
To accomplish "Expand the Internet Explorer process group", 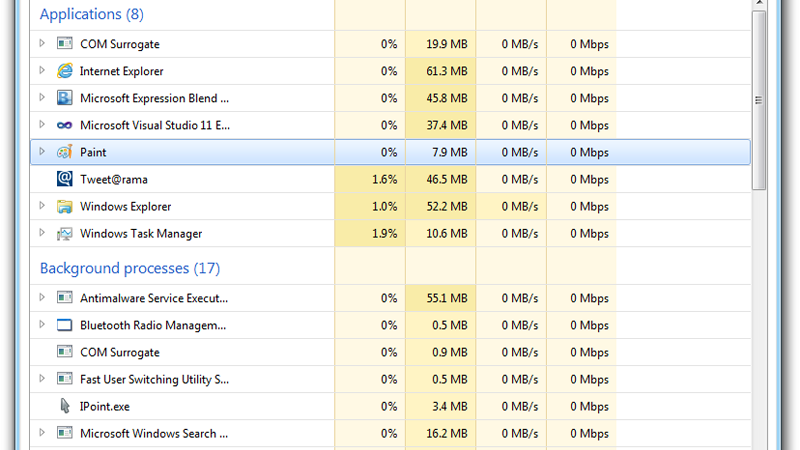I will [x=42, y=71].
